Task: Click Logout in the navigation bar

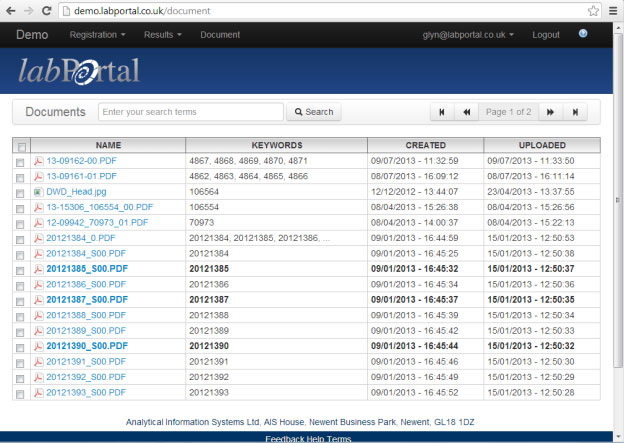Action: coord(546,35)
